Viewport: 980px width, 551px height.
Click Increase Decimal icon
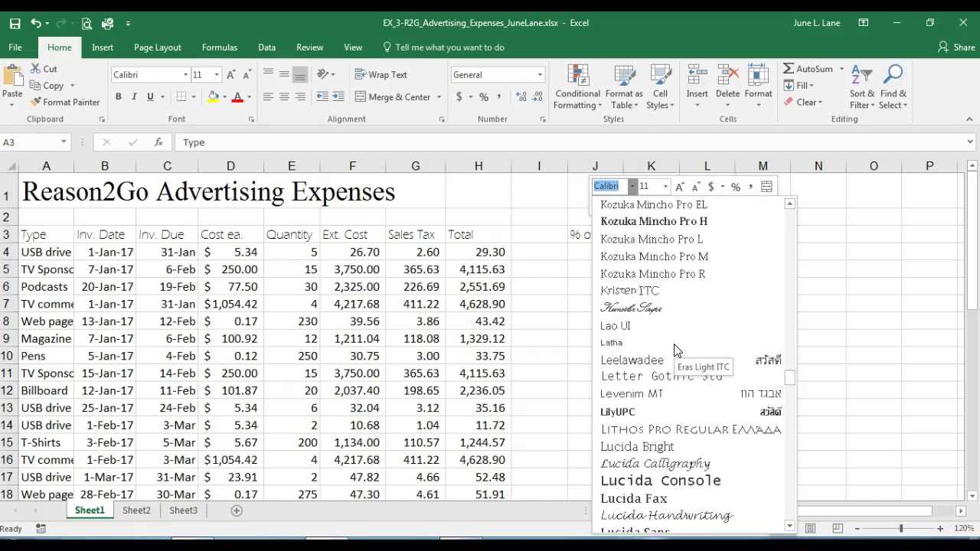click(521, 97)
